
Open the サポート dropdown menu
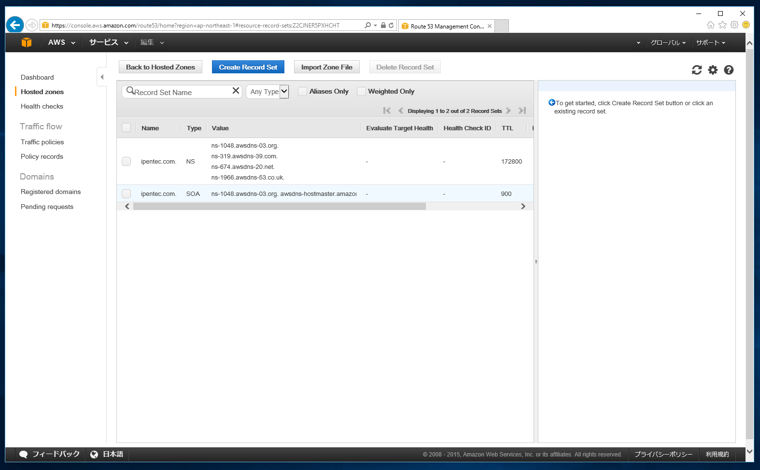[711, 43]
